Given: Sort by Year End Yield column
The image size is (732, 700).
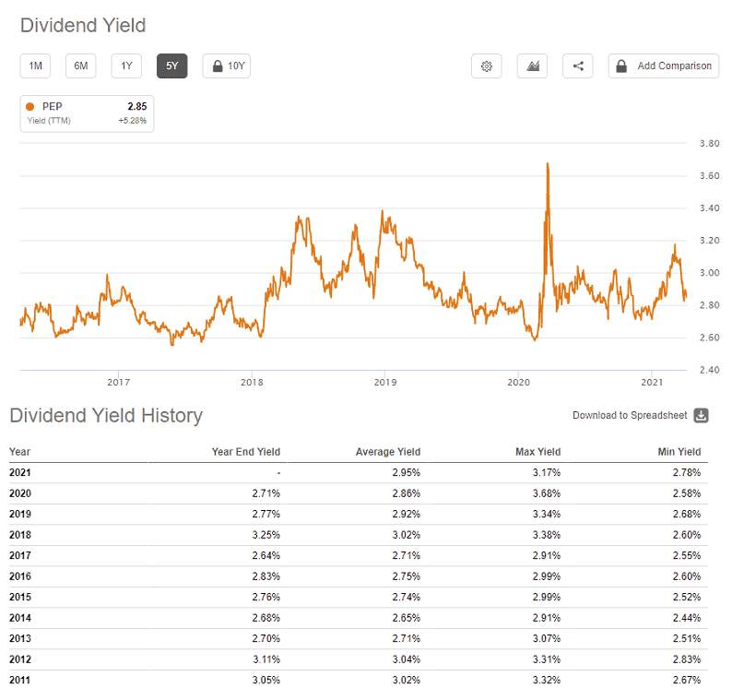Looking at the screenshot, I should tap(246, 452).
